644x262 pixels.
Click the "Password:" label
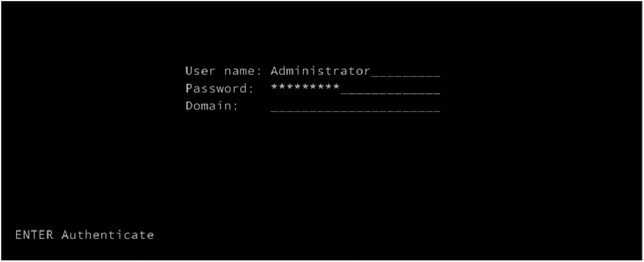(220, 88)
